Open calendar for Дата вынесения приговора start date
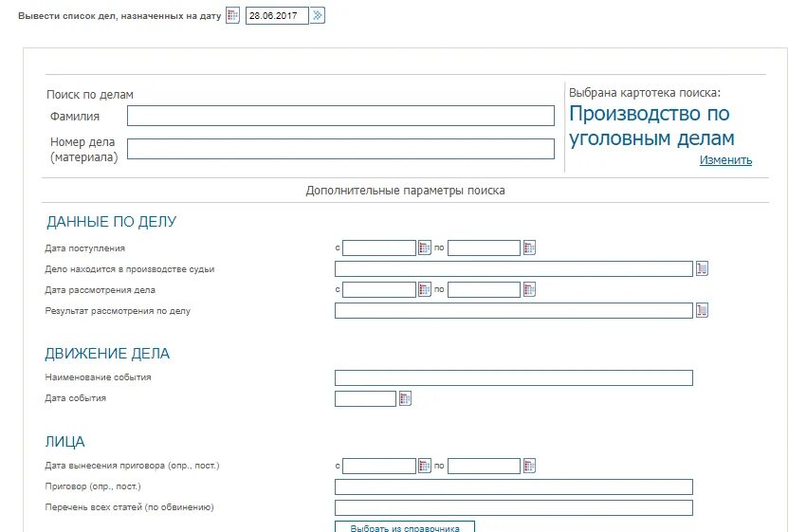Viewport: 788px width, 532px height. coord(425,466)
